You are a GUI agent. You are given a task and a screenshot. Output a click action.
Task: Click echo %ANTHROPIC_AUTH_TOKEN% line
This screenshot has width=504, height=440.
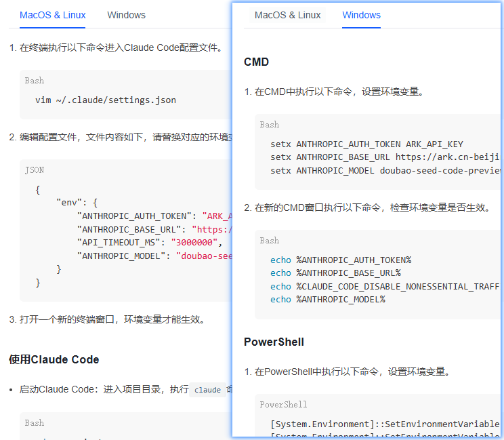[x=341, y=260]
